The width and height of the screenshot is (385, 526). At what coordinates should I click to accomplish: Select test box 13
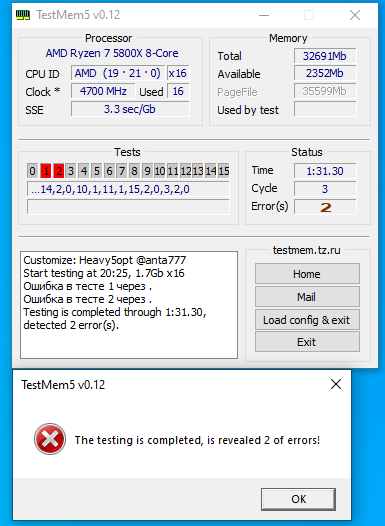pyautogui.click(x=198, y=171)
